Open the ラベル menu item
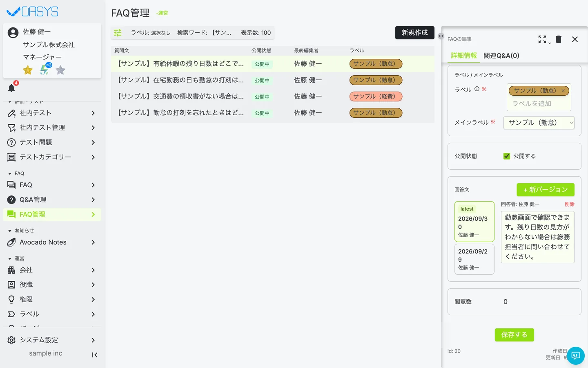This screenshot has height=368, width=588. point(52,314)
